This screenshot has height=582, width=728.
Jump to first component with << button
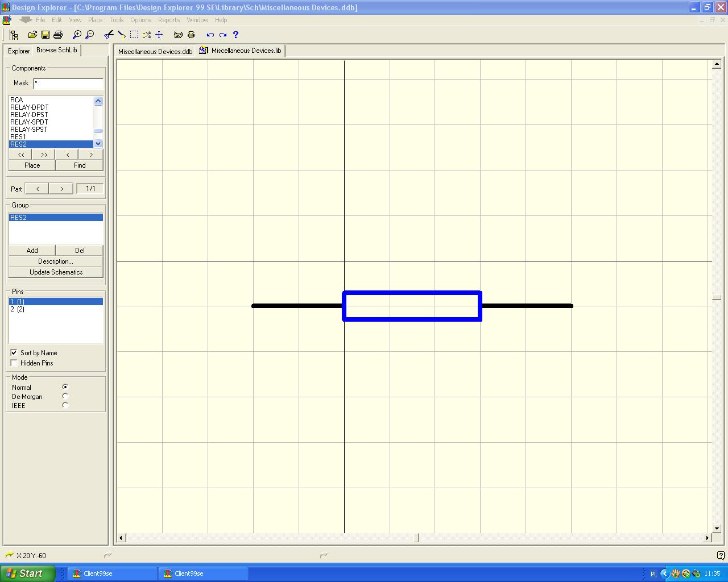[20, 155]
